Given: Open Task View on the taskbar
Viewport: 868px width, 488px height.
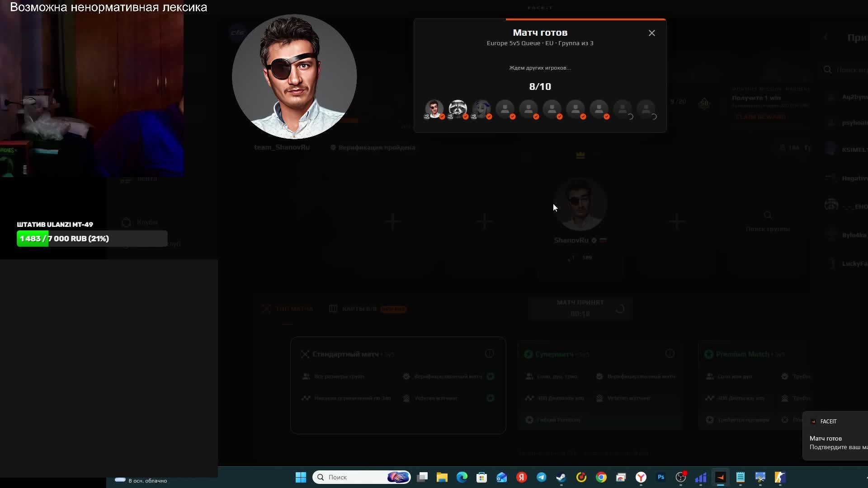Looking at the screenshot, I should coord(422,477).
